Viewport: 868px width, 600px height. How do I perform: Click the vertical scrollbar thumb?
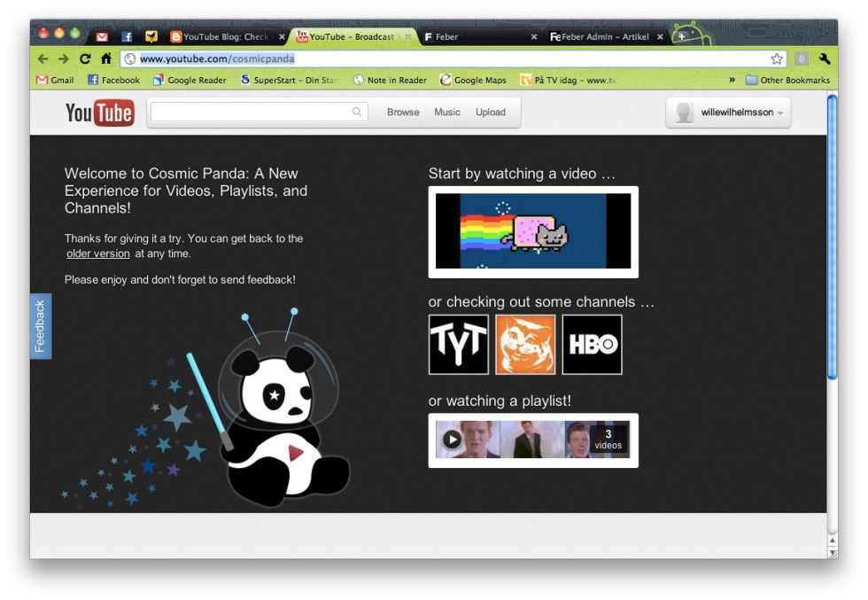coord(832,238)
